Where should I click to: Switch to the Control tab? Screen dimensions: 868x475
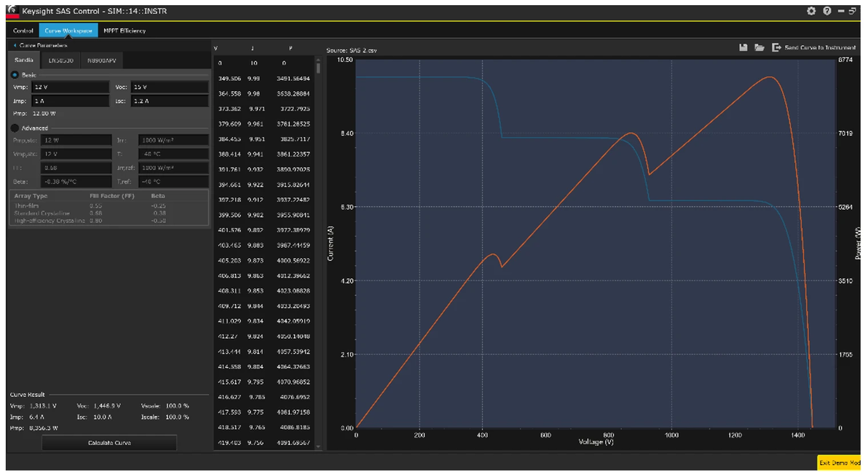(x=23, y=31)
